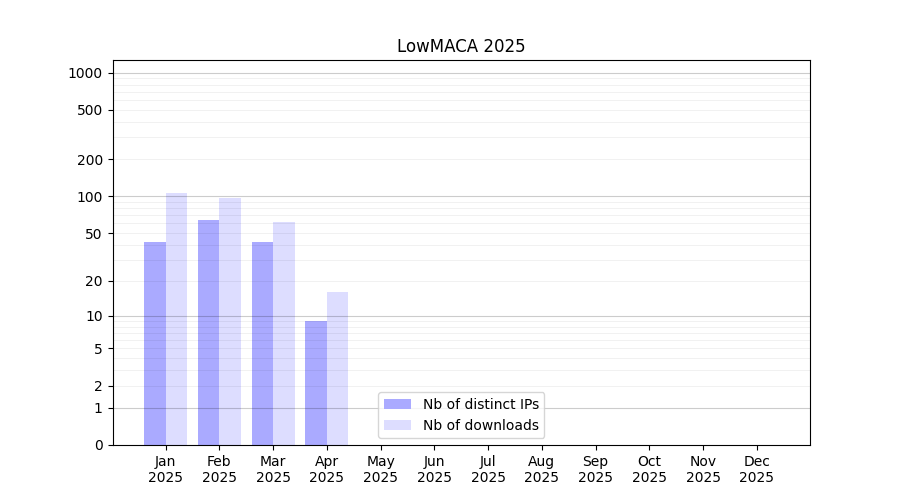The height and width of the screenshot is (500, 900).
Task: Click the 'May 2025' x-axis label
Action: [381, 469]
